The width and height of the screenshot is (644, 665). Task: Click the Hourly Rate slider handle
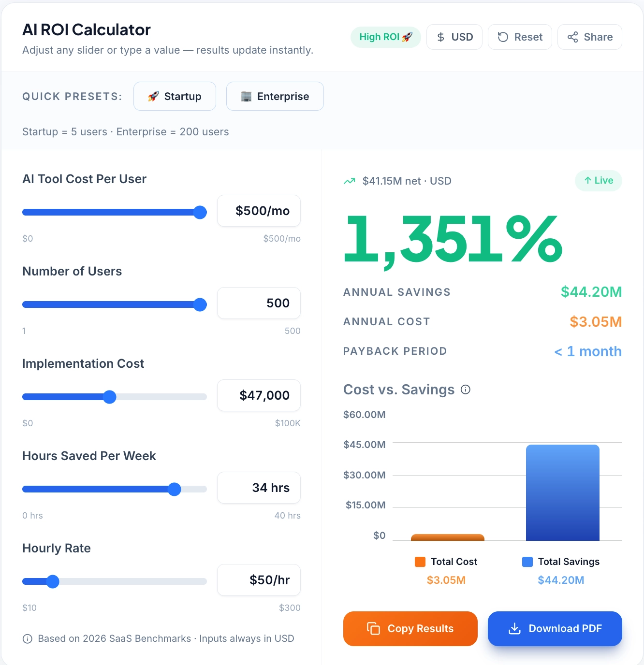point(53,581)
